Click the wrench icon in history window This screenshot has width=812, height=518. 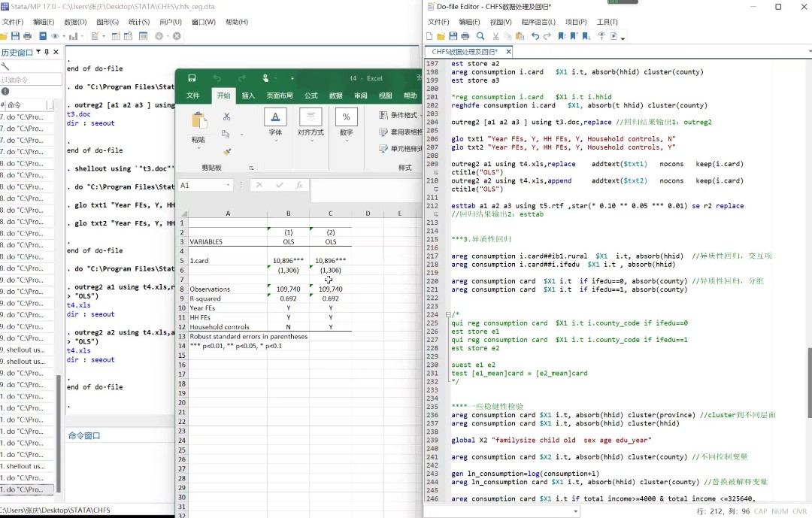point(5,66)
